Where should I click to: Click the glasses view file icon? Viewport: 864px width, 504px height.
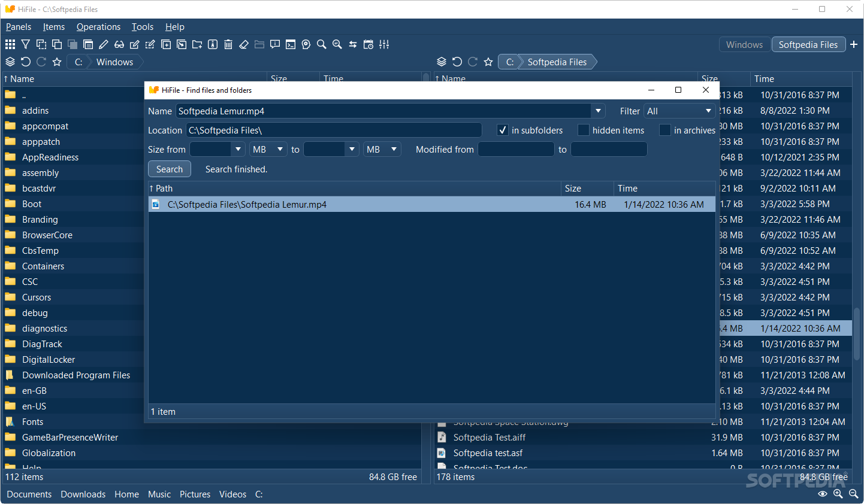tap(119, 44)
